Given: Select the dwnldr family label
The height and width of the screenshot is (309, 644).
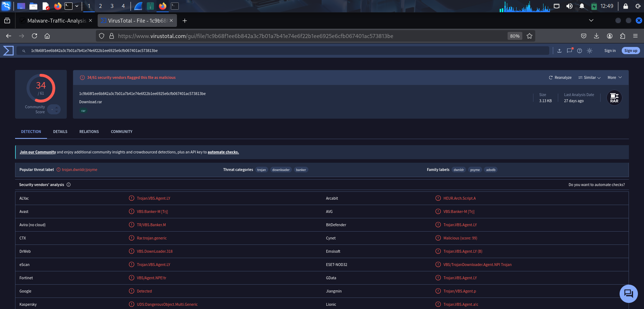Looking at the screenshot, I should (x=459, y=170).
